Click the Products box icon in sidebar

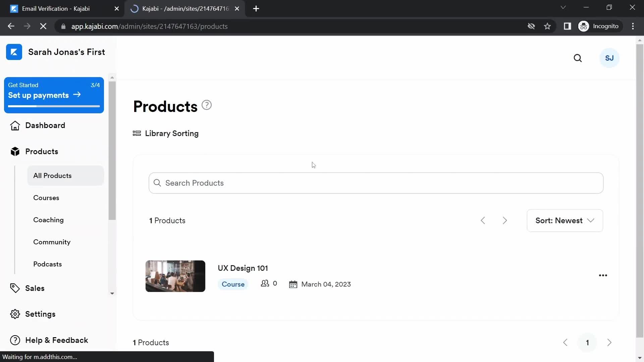pyautogui.click(x=15, y=152)
